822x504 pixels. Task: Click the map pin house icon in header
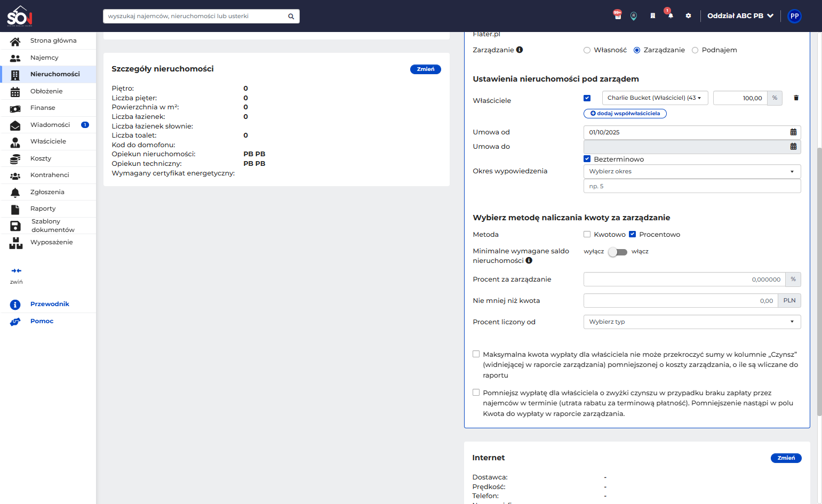634,16
